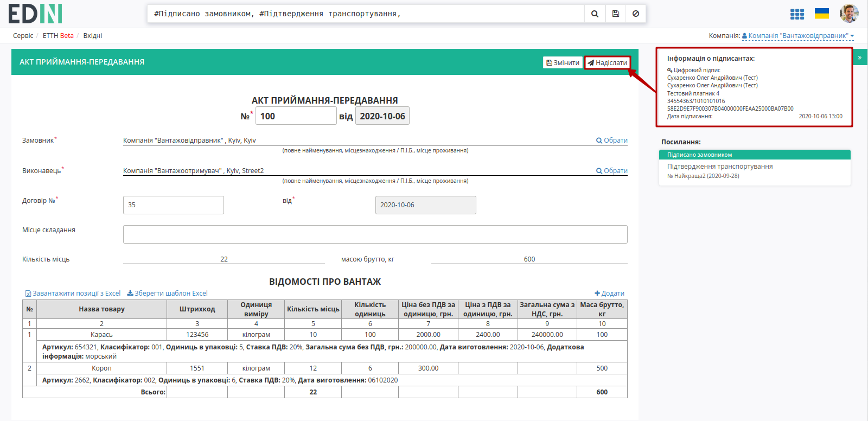The height and width of the screenshot is (421, 868).
Task: Open the user avatar profile menu
Action: [849, 14]
